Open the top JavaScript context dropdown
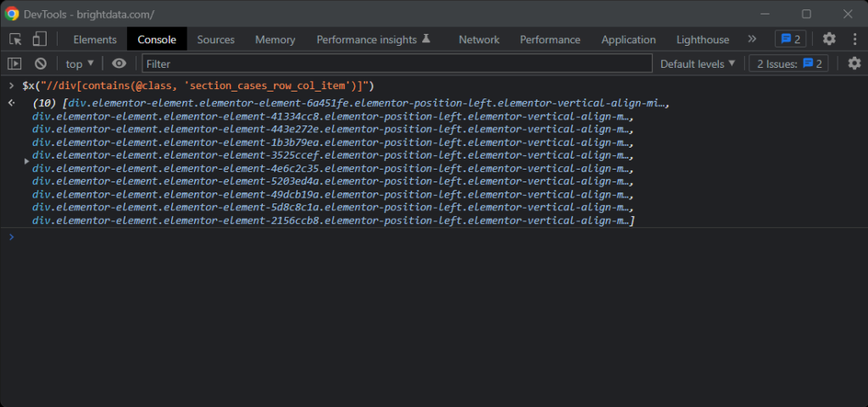 point(80,64)
